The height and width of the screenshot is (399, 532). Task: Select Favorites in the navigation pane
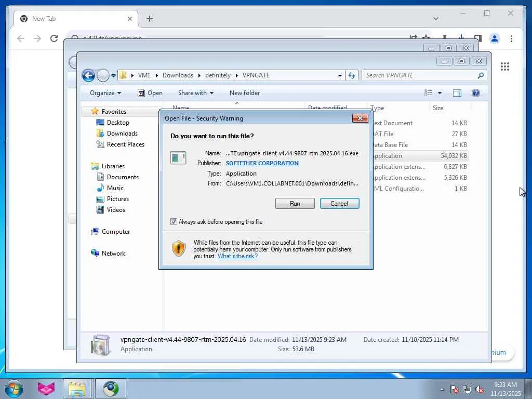pyautogui.click(x=114, y=112)
